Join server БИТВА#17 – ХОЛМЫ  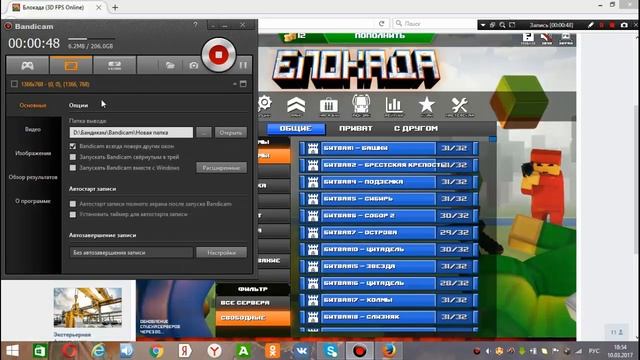pyautogui.click(x=389, y=300)
